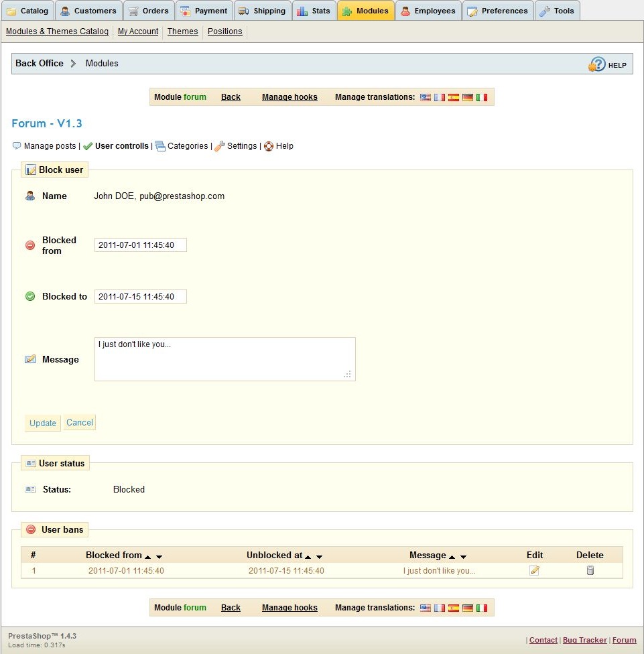This screenshot has width=644, height=654.
Task: Choose the US flag in top translations bar
Action: point(426,97)
